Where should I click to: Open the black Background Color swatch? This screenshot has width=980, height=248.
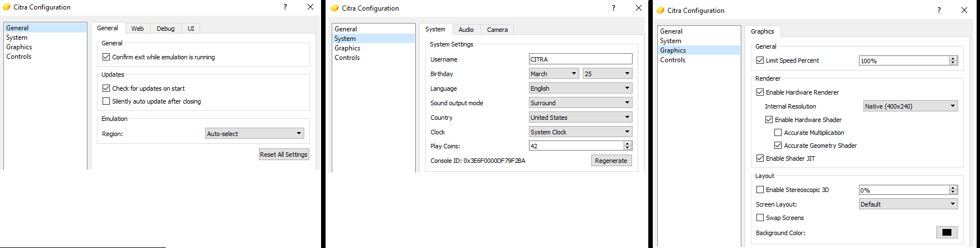click(947, 232)
